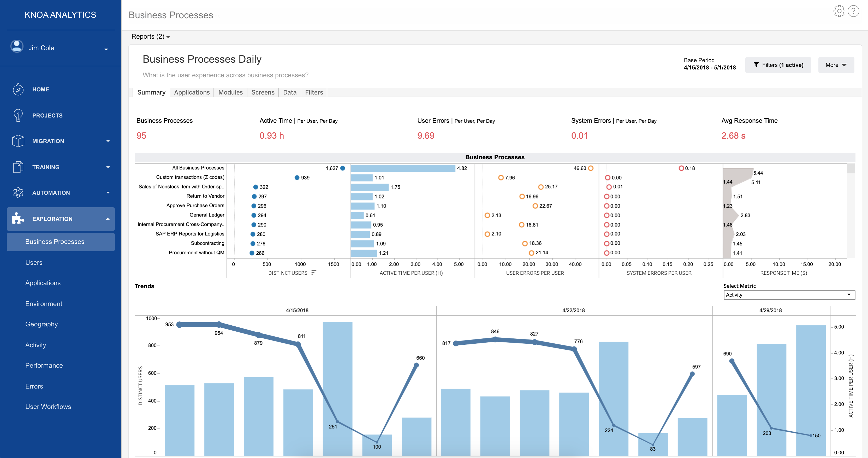Click the business processes list scrollbar
Screen dimensions: 868x458
click(851, 169)
